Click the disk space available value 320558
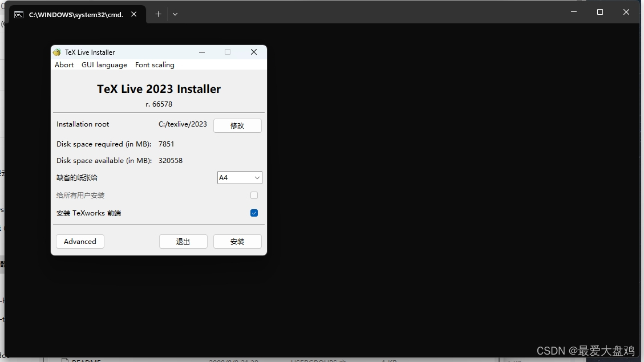 (171, 161)
